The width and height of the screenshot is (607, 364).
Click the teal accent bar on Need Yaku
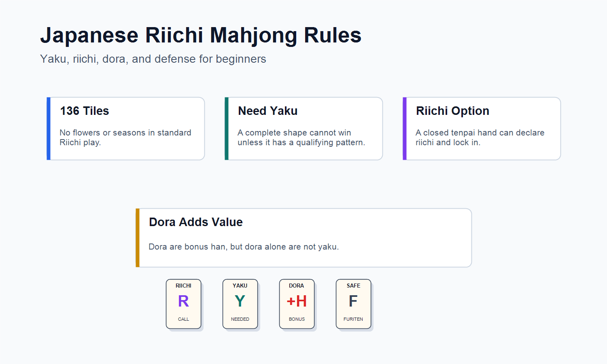click(227, 129)
